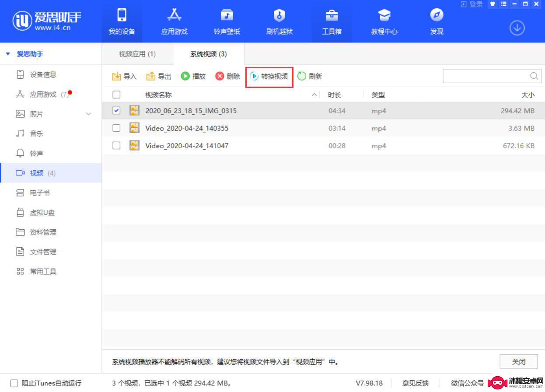Open the 发现 discover section
This screenshot has height=392, width=545.
(x=437, y=22)
